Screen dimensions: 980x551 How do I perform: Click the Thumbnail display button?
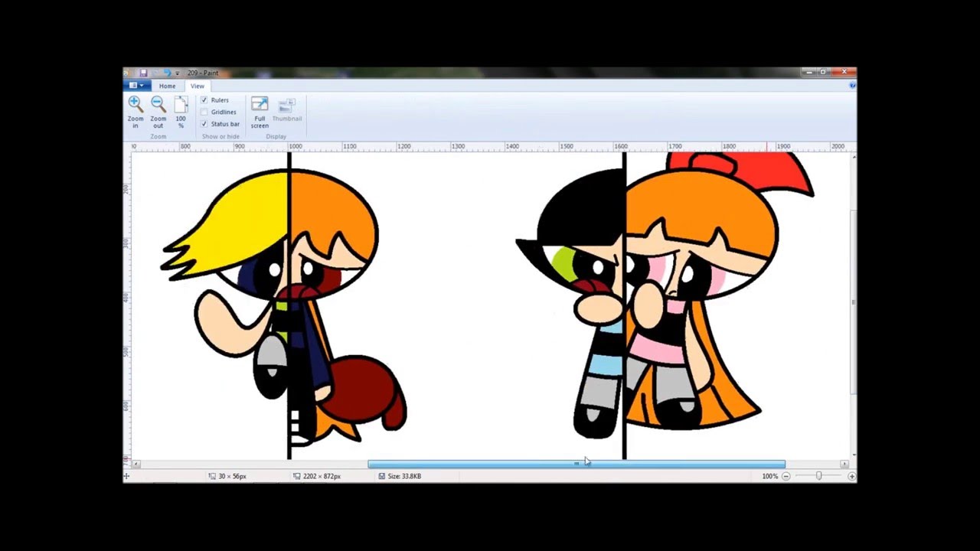tap(287, 111)
